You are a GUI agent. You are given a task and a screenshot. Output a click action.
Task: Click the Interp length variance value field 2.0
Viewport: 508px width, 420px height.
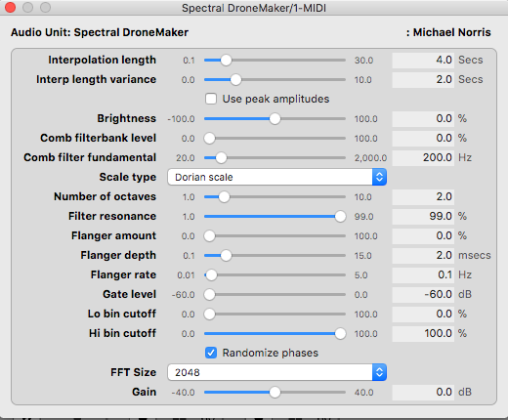[x=423, y=80]
